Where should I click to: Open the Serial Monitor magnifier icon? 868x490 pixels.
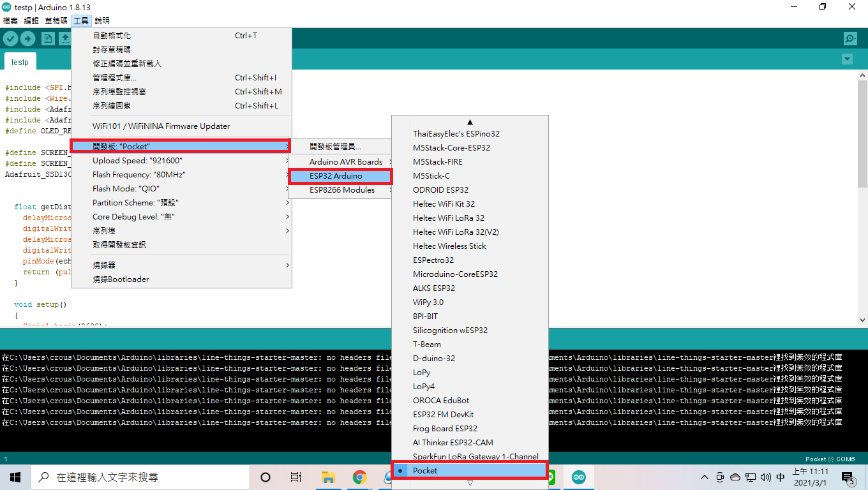(850, 39)
